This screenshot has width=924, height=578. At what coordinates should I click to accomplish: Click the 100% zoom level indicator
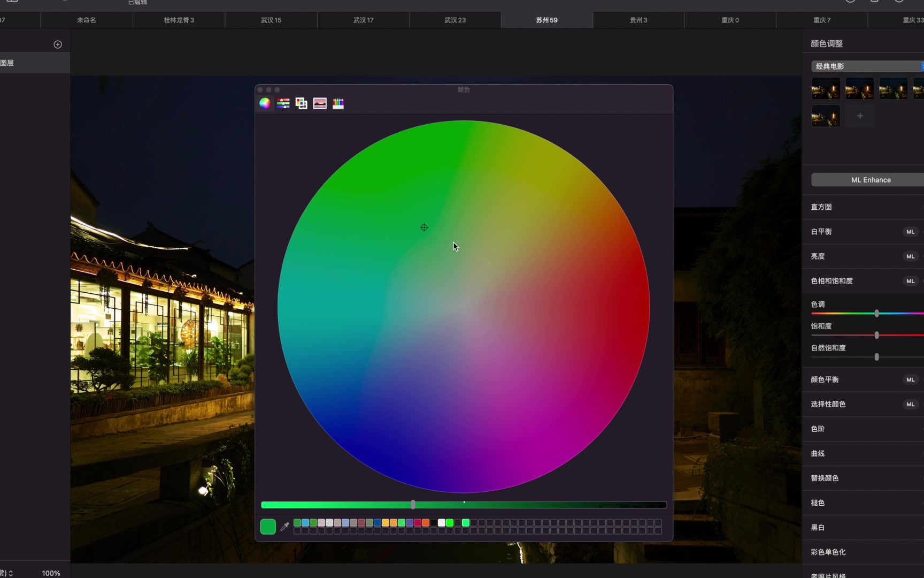(x=51, y=573)
